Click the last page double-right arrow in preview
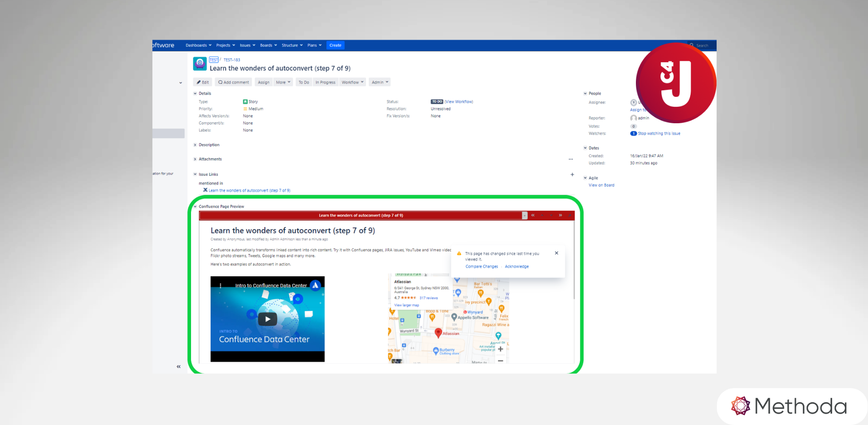 pos(560,215)
